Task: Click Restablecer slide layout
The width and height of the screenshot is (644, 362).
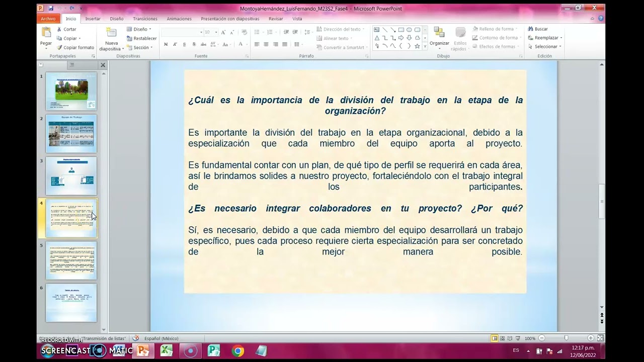Action: click(141, 38)
